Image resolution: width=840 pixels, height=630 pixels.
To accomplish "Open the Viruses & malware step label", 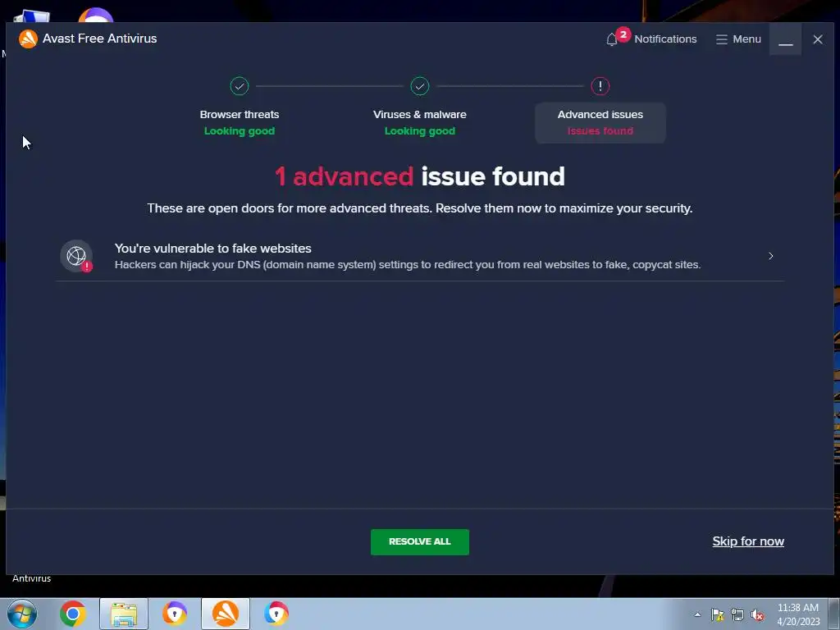I will pos(419,114).
